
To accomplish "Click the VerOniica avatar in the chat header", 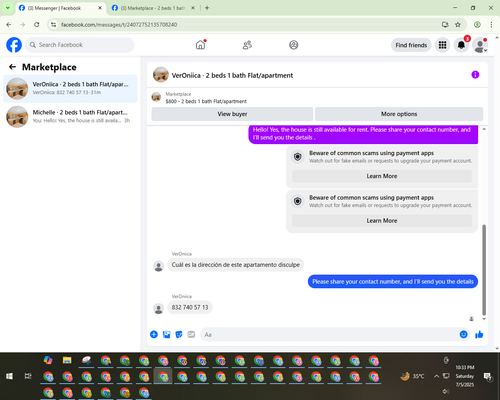I will (x=161, y=75).
